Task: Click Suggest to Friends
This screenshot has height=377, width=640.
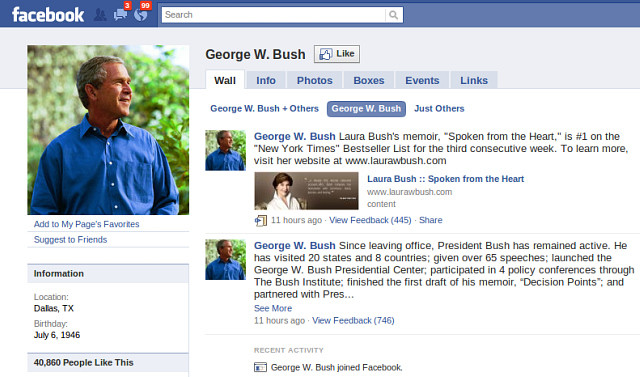Action: (x=70, y=240)
